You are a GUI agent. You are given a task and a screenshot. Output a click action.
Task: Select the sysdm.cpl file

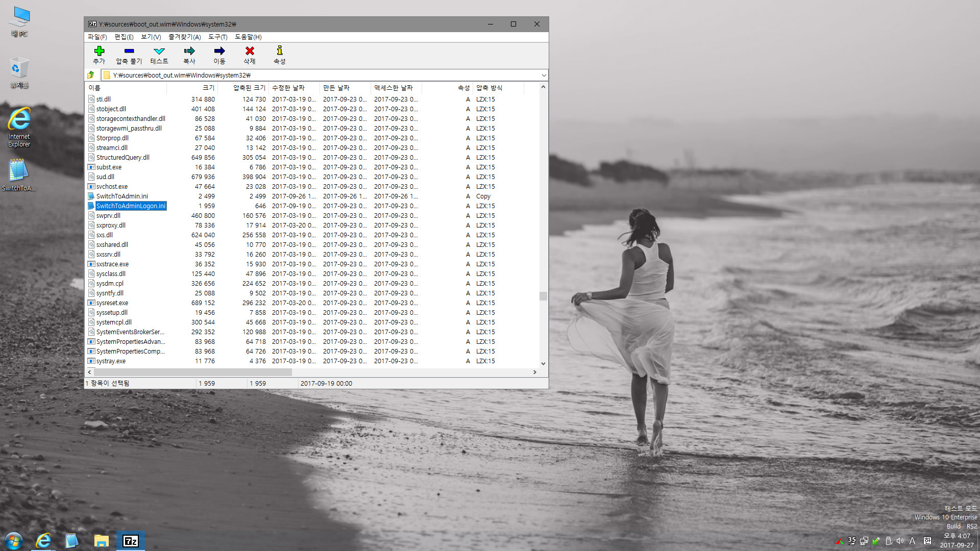click(110, 284)
